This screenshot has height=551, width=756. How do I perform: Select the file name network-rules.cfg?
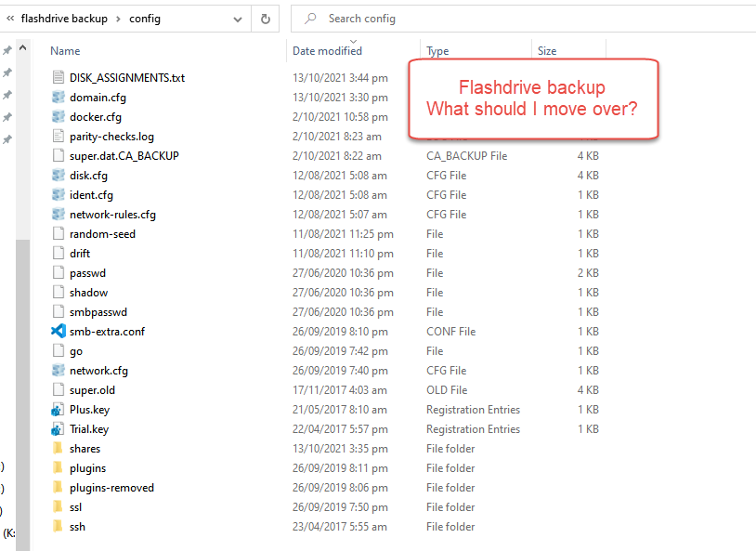click(x=112, y=215)
